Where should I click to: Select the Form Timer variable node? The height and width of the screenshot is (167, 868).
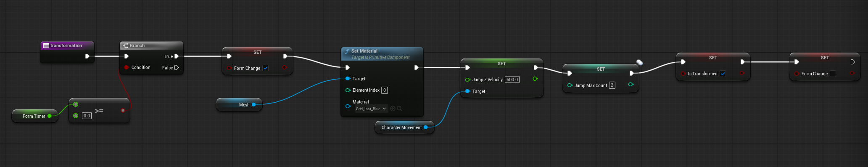click(34, 116)
